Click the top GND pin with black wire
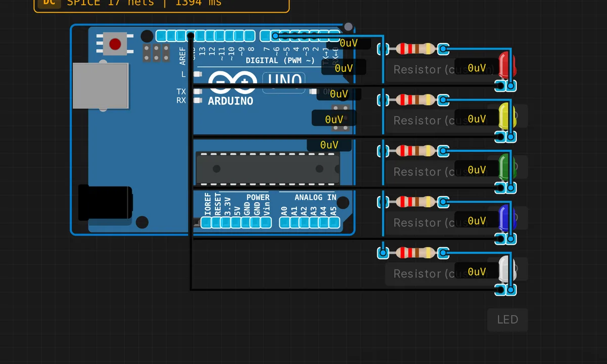Viewport: 607px width, 364px height. [190, 35]
